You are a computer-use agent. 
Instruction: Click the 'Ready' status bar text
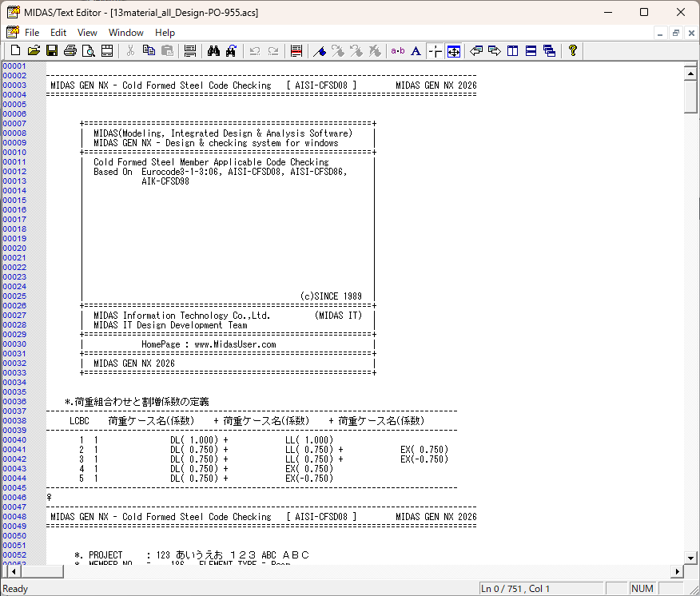(x=15, y=589)
